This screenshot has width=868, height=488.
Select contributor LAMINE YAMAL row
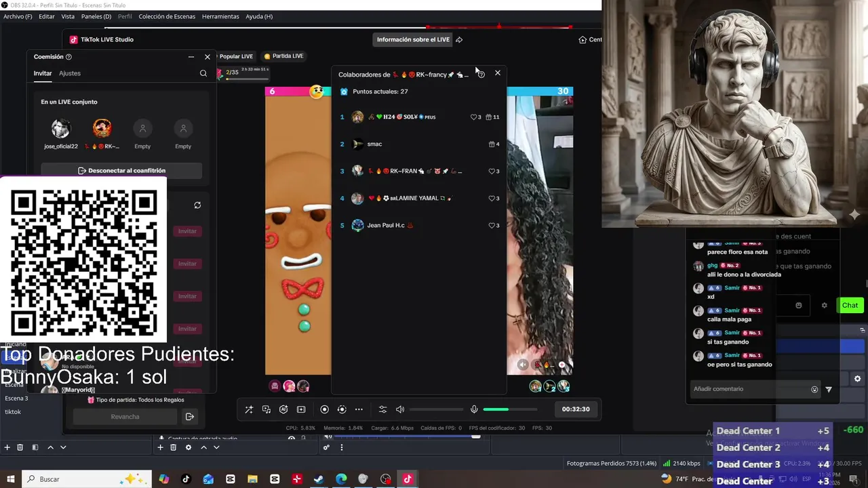pos(419,199)
